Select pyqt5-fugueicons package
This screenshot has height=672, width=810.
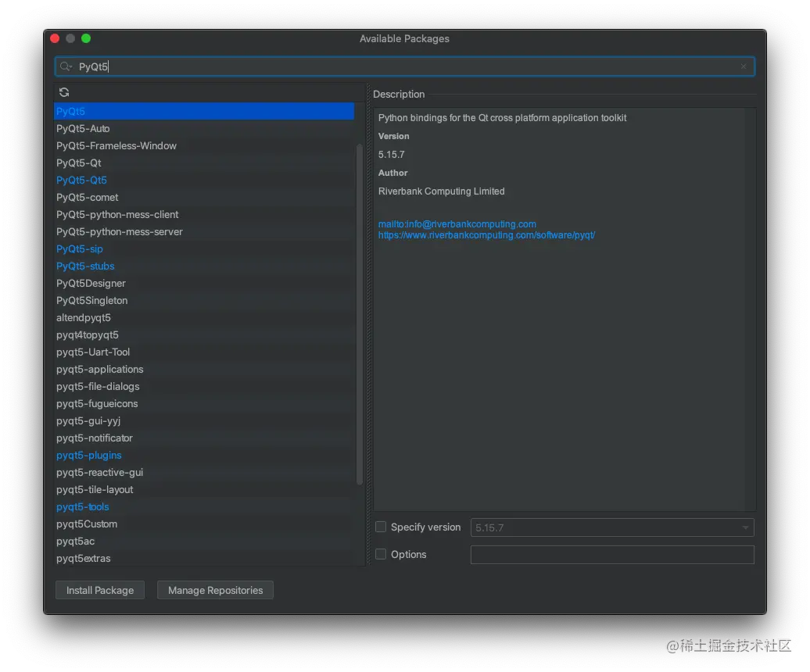coord(205,404)
